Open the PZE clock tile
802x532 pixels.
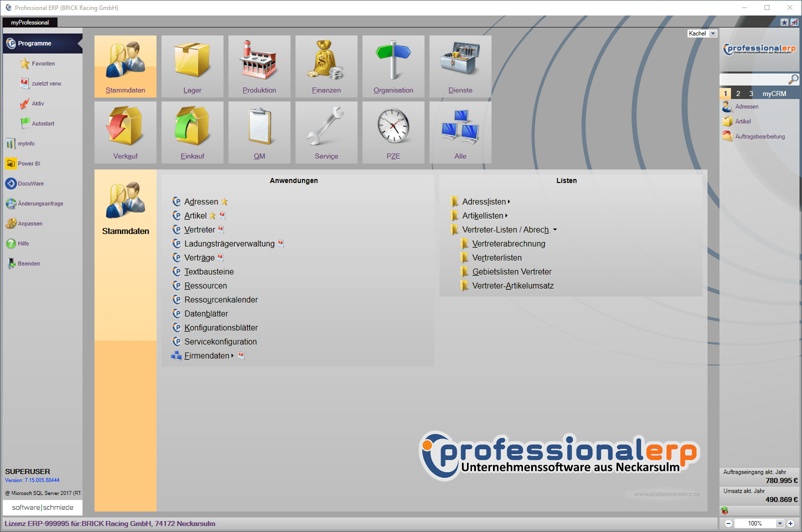[x=393, y=132]
